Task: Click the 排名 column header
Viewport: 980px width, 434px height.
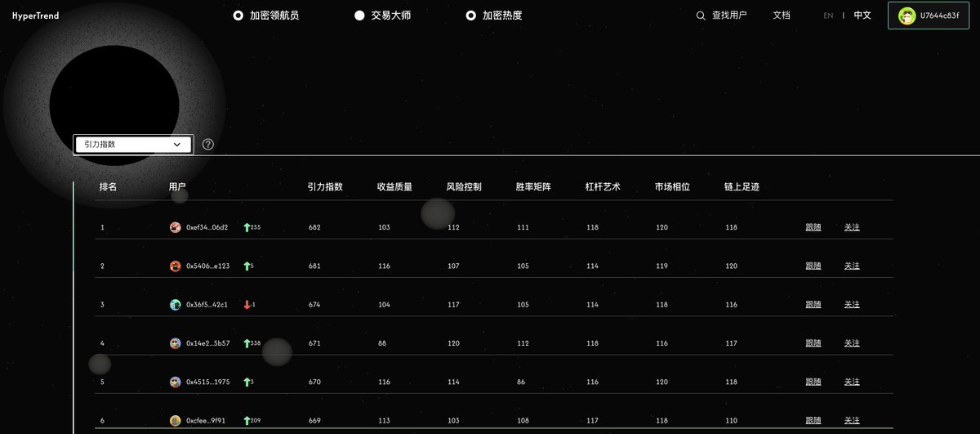Action: 108,187
